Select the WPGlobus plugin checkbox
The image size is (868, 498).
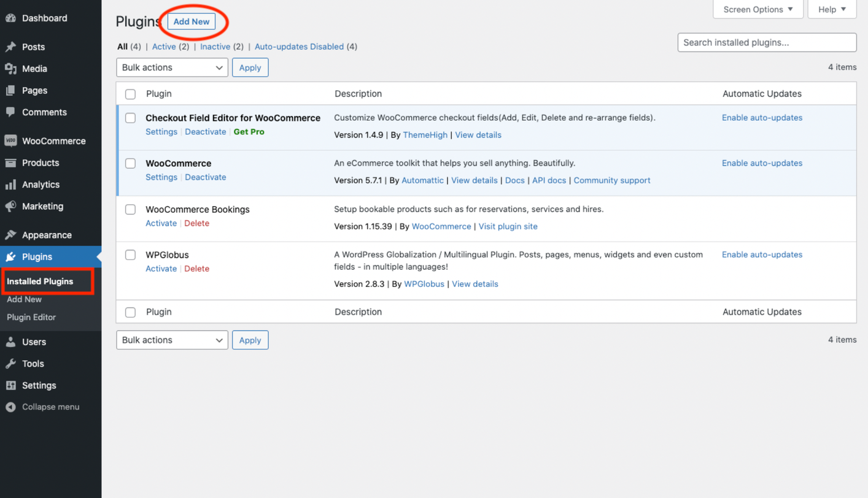pos(130,255)
